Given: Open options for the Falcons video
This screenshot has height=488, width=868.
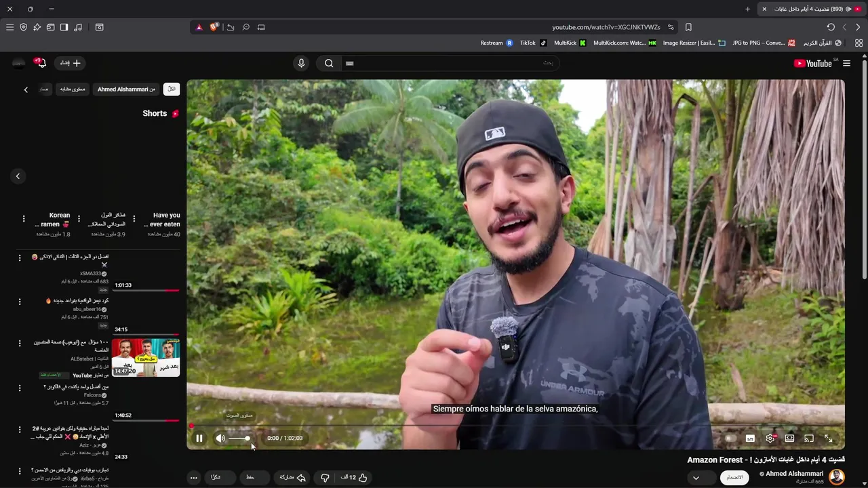Looking at the screenshot, I should (20, 388).
